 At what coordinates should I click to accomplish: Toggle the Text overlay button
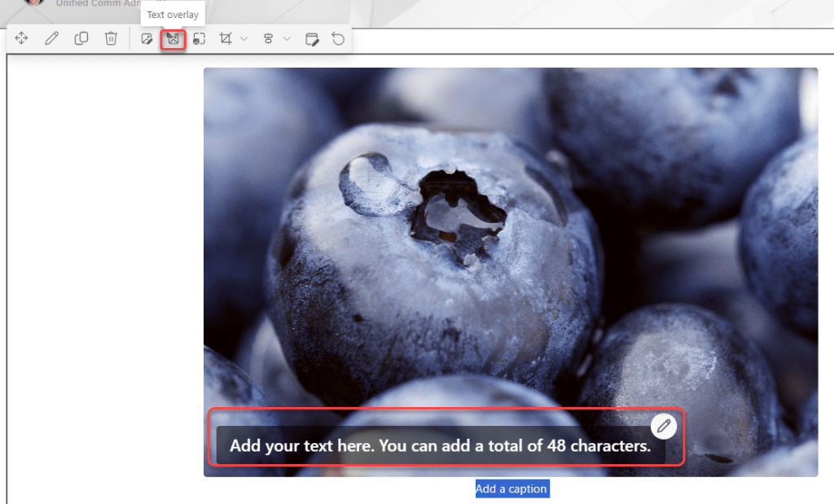tap(173, 38)
